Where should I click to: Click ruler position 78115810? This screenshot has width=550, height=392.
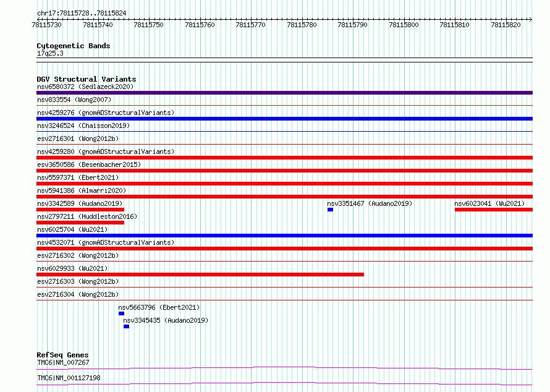point(455,25)
